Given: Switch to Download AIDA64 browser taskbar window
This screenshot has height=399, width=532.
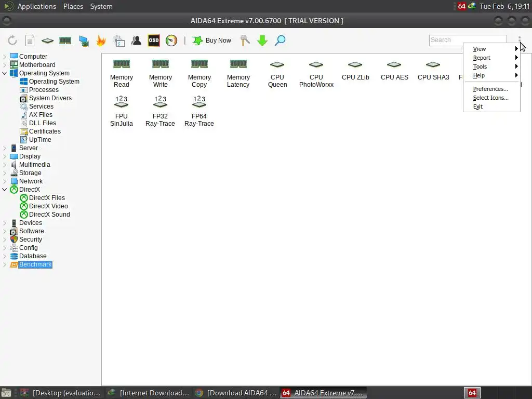Looking at the screenshot, I should (235, 393).
